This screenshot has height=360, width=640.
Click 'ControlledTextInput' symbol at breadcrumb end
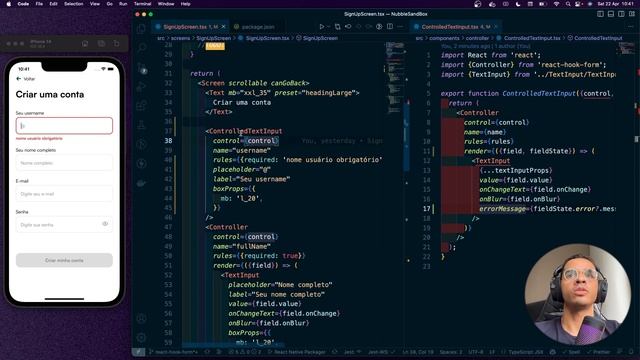(598, 38)
